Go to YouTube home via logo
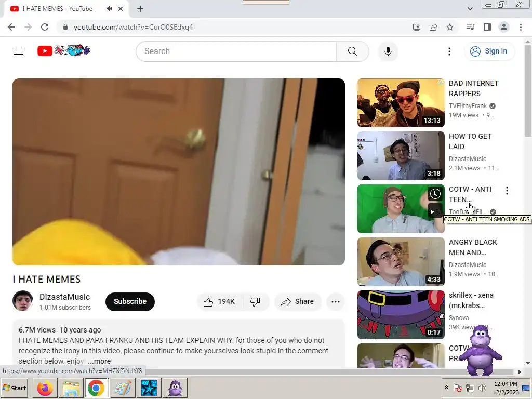Image resolution: width=532 pixels, height=399 pixels. coord(64,51)
